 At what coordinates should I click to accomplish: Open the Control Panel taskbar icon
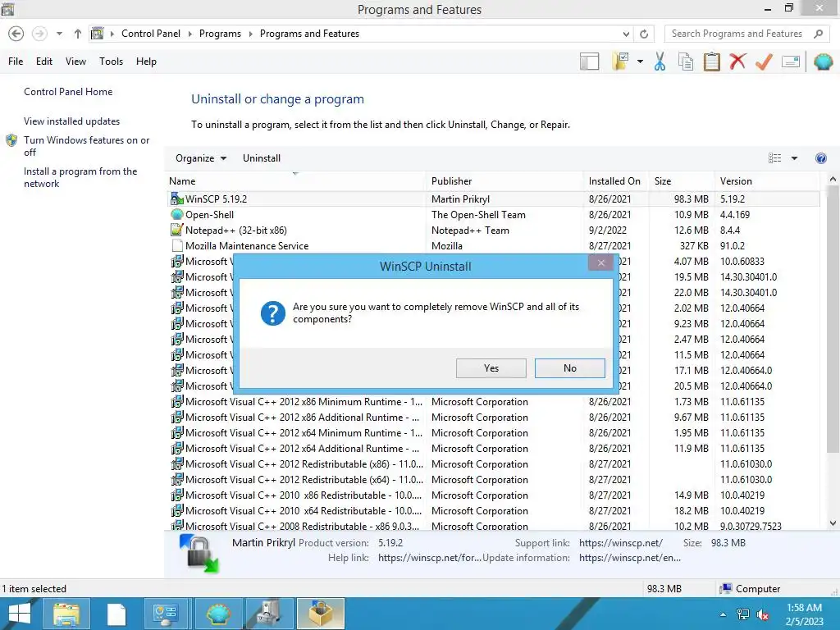click(166, 614)
